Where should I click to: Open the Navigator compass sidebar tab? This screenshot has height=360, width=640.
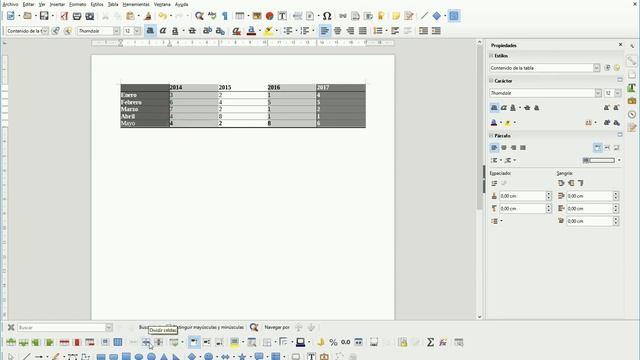click(x=632, y=114)
